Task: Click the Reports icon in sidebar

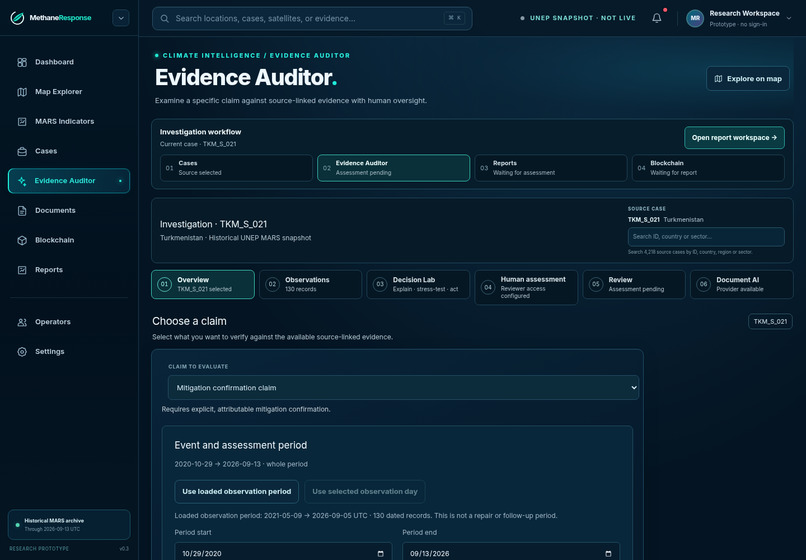Action: [x=22, y=270]
